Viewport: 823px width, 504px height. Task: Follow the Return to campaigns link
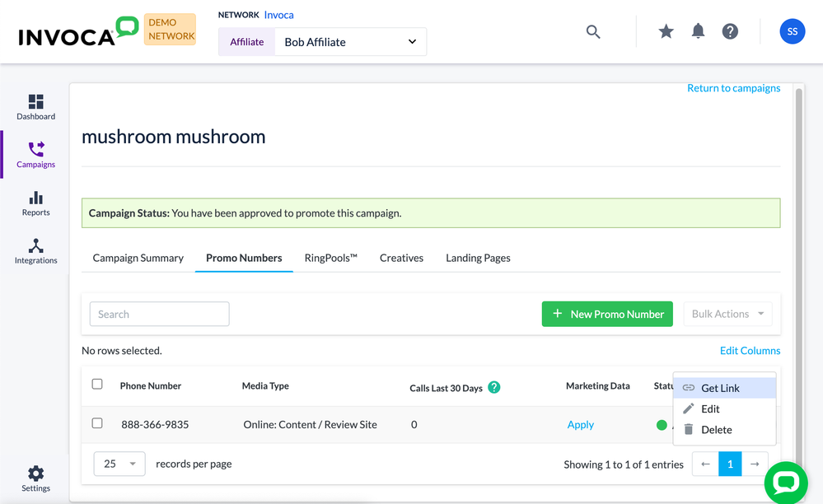(733, 88)
